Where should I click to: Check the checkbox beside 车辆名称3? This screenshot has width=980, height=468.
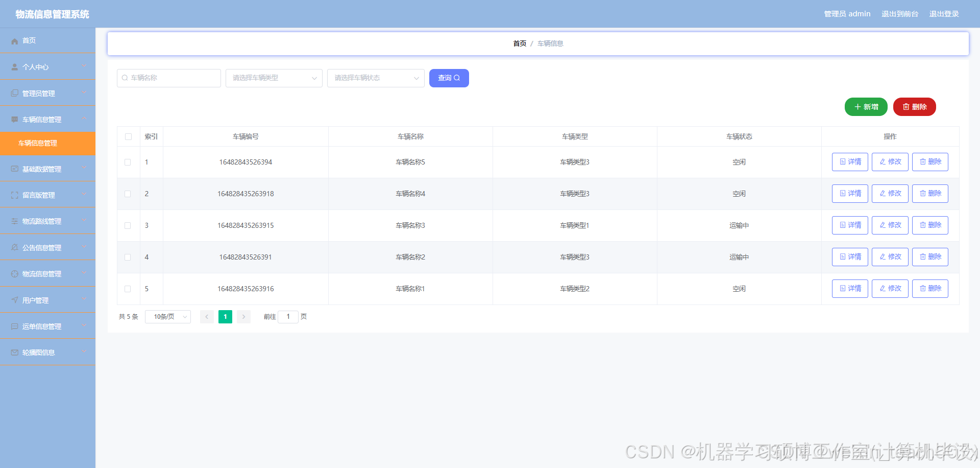coord(128,225)
